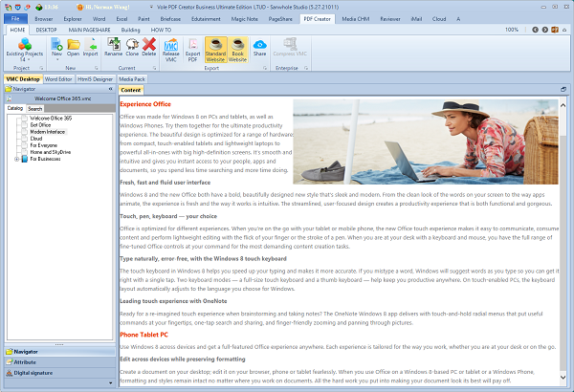Switch to the Search tab in Navigator
The height and width of the screenshot is (392, 574).
35,108
